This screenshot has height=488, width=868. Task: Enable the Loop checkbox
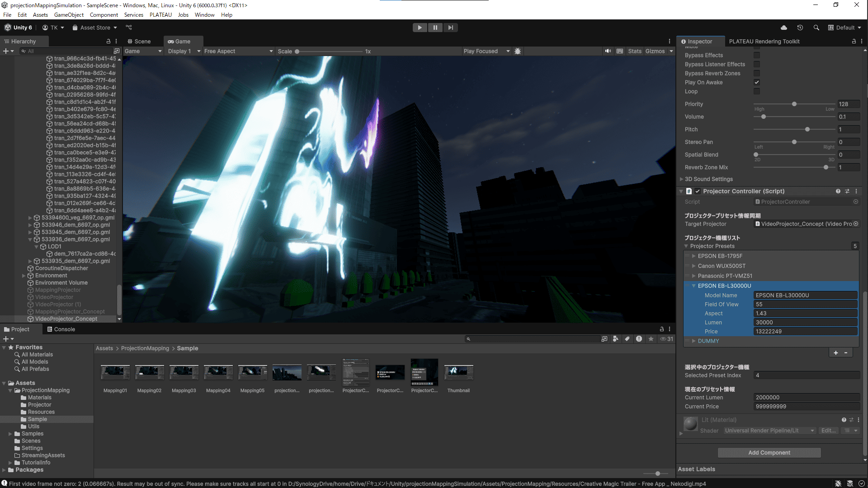tap(756, 91)
